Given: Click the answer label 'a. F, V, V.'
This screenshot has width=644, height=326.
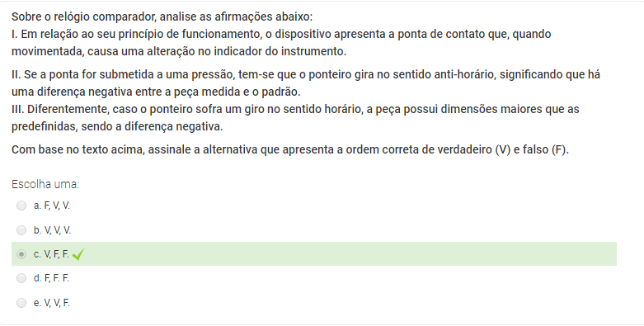Looking at the screenshot, I should coord(52,206).
